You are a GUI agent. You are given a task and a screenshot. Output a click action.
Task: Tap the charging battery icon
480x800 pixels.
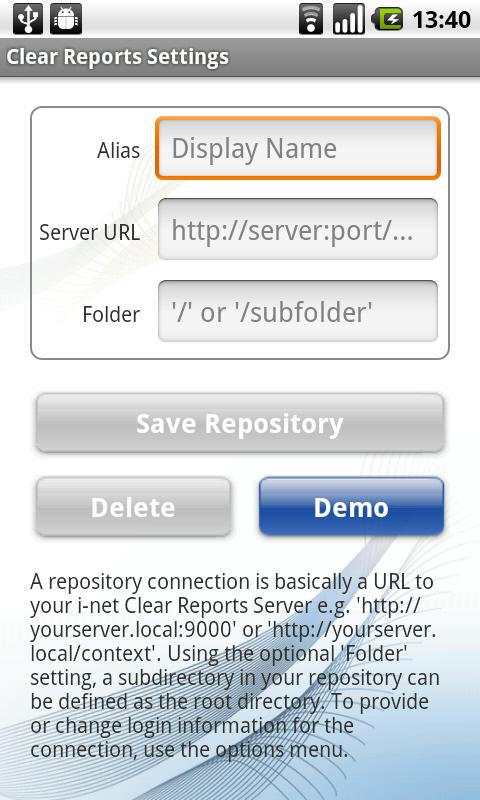pyautogui.click(x=388, y=19)
